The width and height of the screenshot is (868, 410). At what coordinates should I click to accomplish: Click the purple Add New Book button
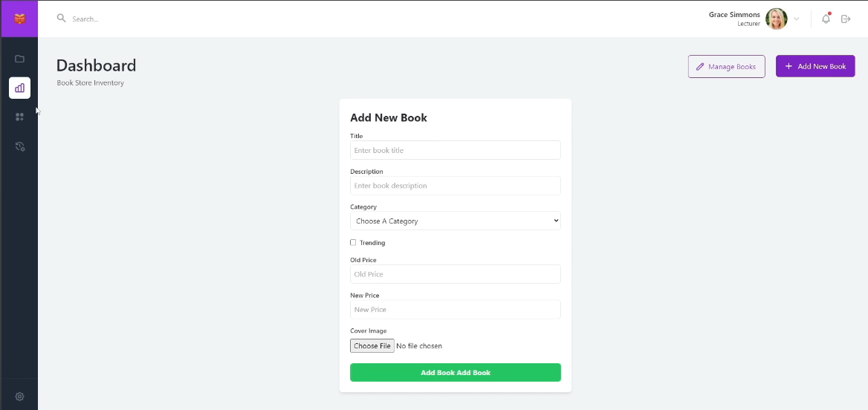pos(815,66)
